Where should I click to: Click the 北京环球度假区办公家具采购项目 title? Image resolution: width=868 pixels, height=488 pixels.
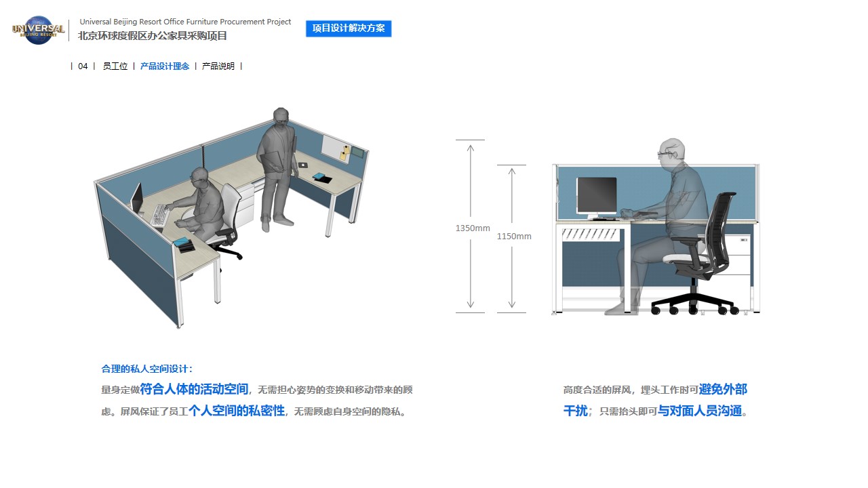tap(153, 36)
